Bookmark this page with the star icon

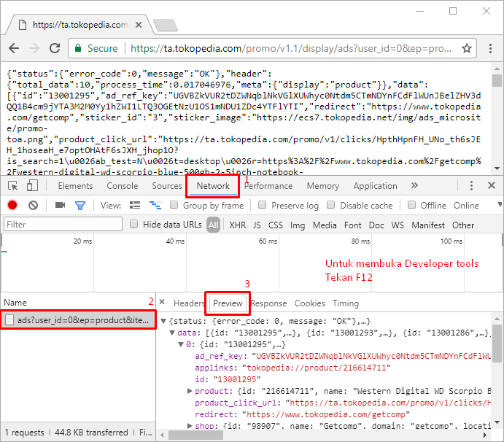tap(466, 49)
